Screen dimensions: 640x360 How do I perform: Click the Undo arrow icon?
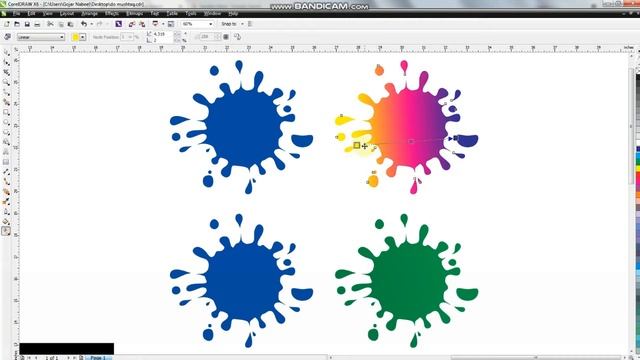point(84,24)
